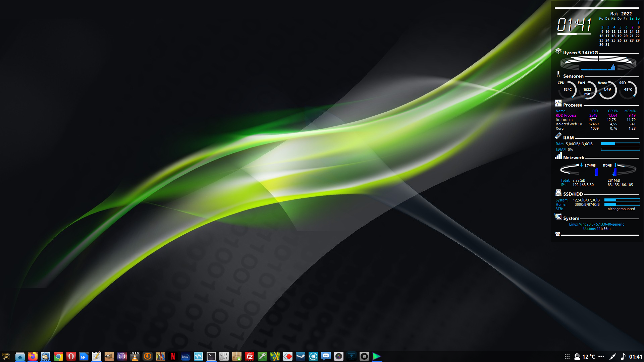
Task: Launch Firefox from the panel
Action: 33,356
